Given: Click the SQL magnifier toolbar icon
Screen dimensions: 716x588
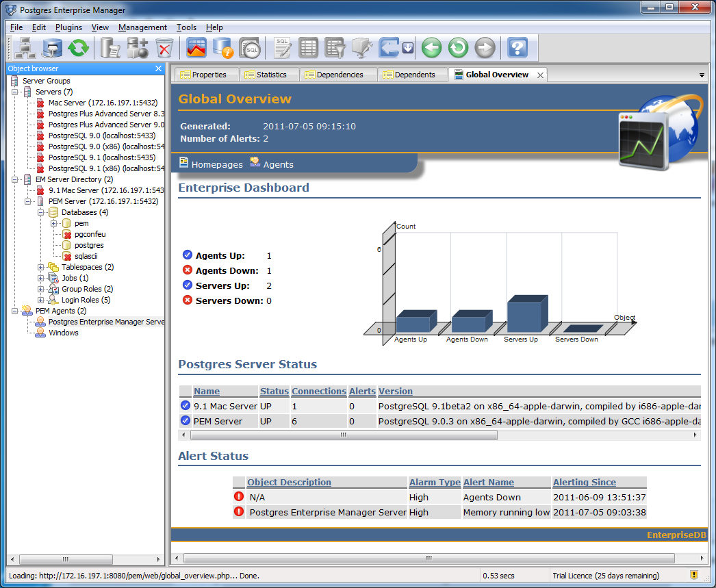Looking at the screenshot, I should pyautogui.click(x=251, y=48).
